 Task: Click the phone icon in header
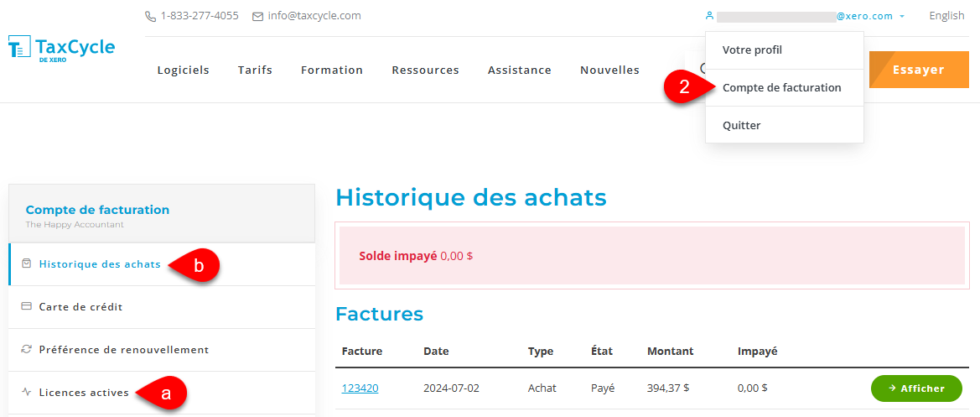point(150,16)
